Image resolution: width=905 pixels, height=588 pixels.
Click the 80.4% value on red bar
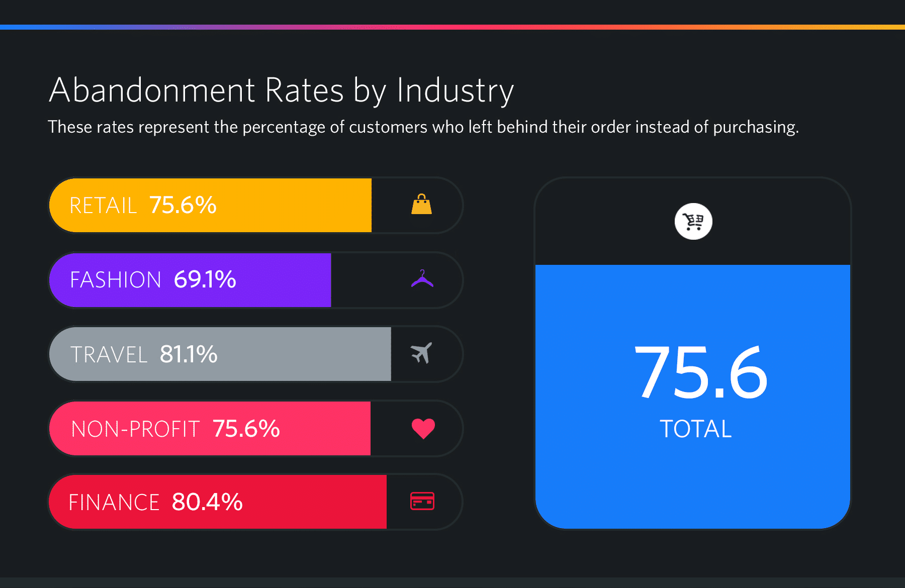pyautogui.click(x=207, y=502)
